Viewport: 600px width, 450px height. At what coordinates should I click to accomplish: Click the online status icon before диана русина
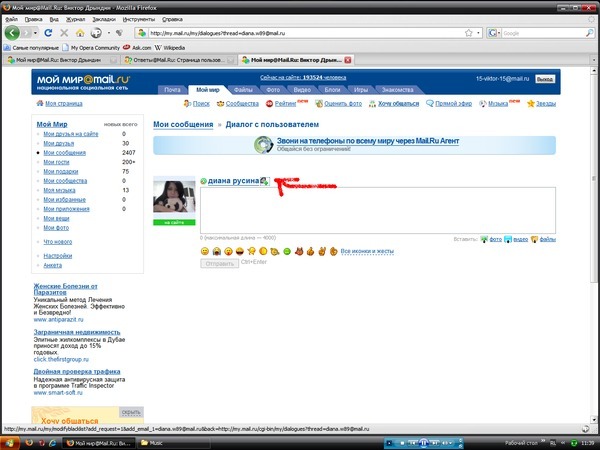coord(204,181)
